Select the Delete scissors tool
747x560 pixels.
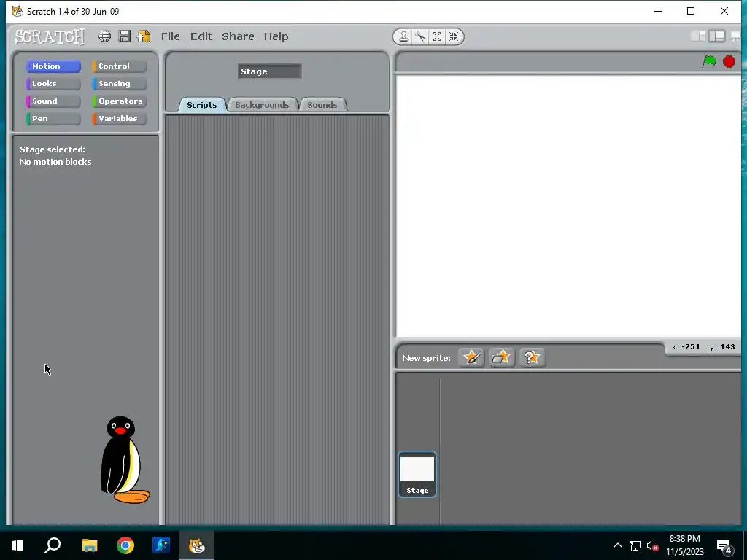pos(420,36)
